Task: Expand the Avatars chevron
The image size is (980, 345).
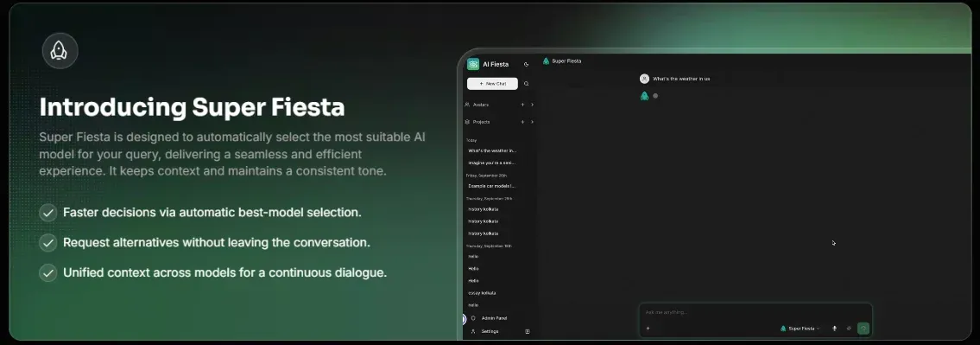Action: tap(532, 105)
